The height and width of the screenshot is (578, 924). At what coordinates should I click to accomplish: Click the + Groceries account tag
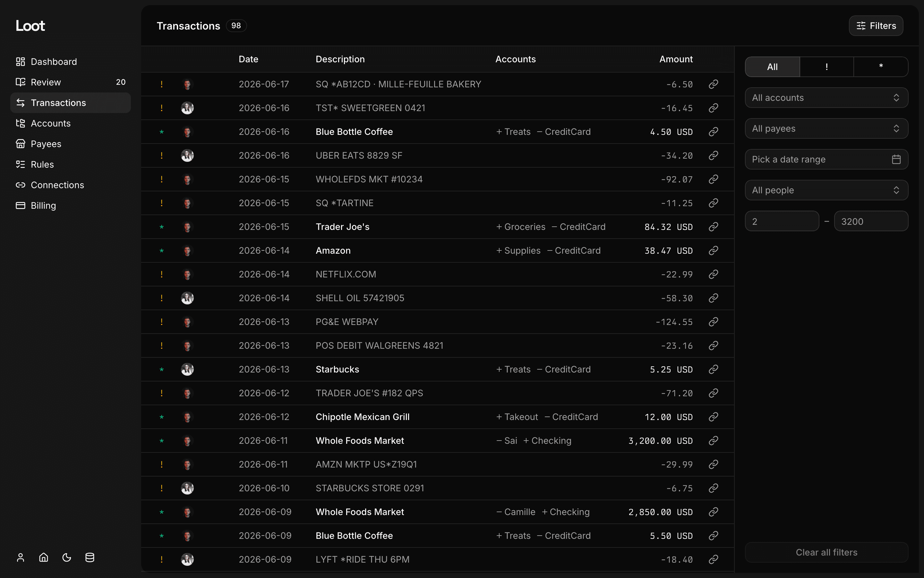tap(521, 227)
